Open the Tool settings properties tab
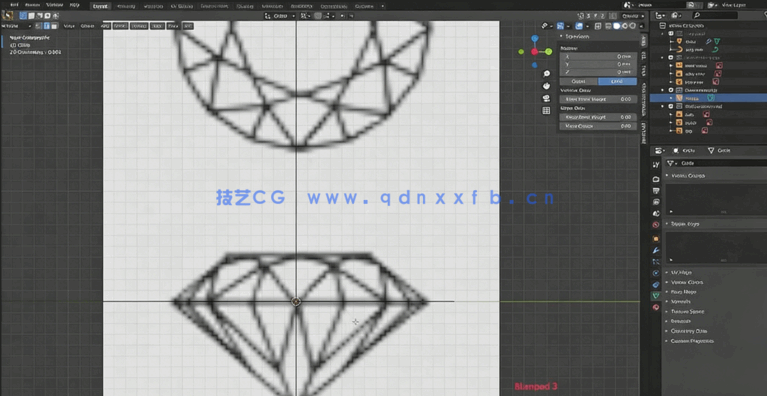Image resolution: width=767 pixels, height=396 pixels. click(x=656, y=165)
